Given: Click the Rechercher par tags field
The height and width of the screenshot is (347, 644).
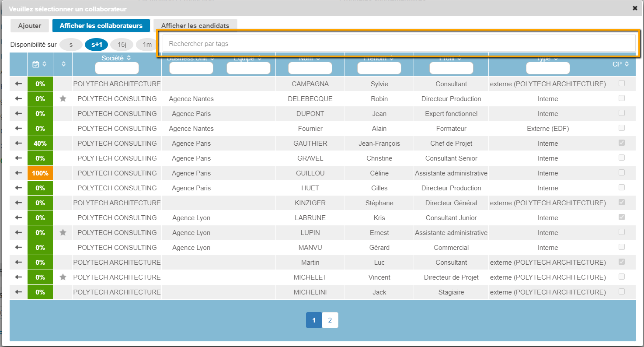Looking at the screenshot, I should click(x=399, y=43).
